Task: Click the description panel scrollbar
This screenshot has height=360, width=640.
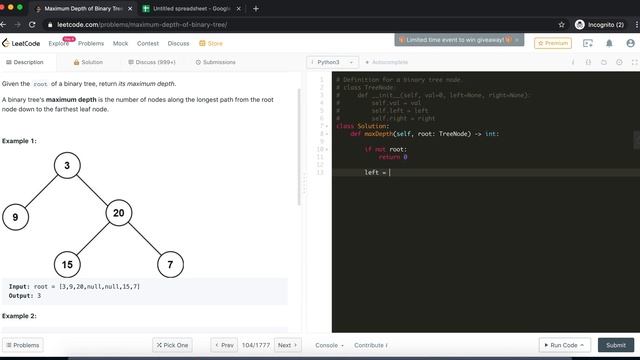Action: pyautogui.click(x=299, y=147)
